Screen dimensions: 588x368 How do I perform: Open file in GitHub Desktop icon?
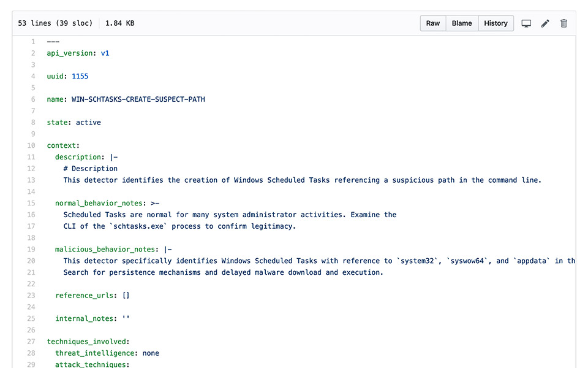point(526,23)
